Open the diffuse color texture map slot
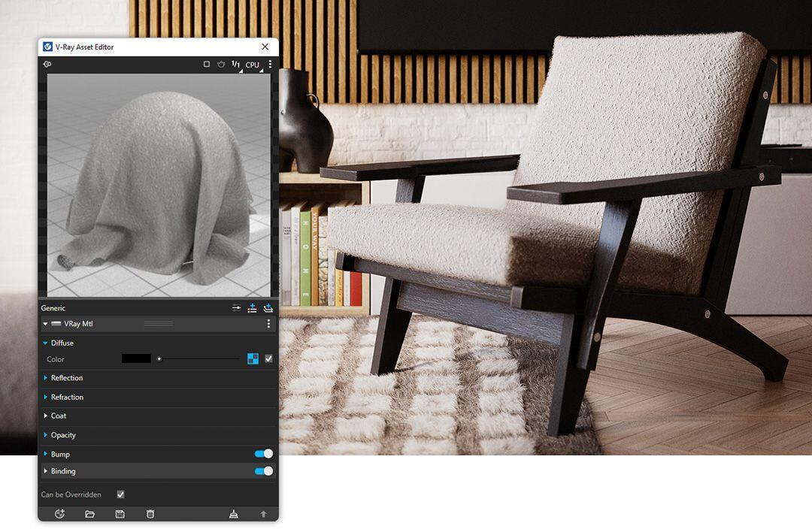The image size is (812, 529). (253, 359)
